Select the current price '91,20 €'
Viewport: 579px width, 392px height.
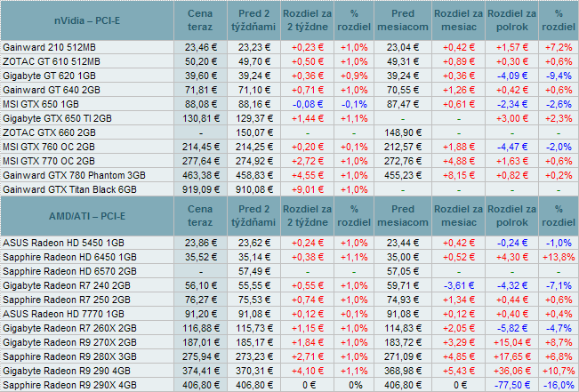(201, 314)
